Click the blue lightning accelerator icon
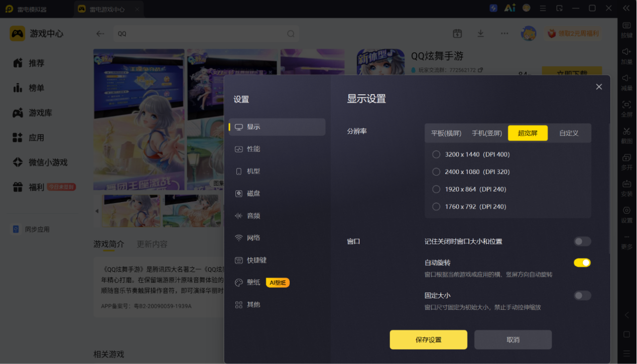 pos(493,8)
